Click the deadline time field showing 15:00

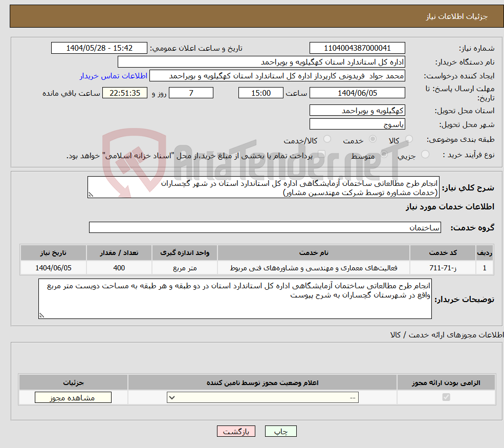[x=261, y=93]
